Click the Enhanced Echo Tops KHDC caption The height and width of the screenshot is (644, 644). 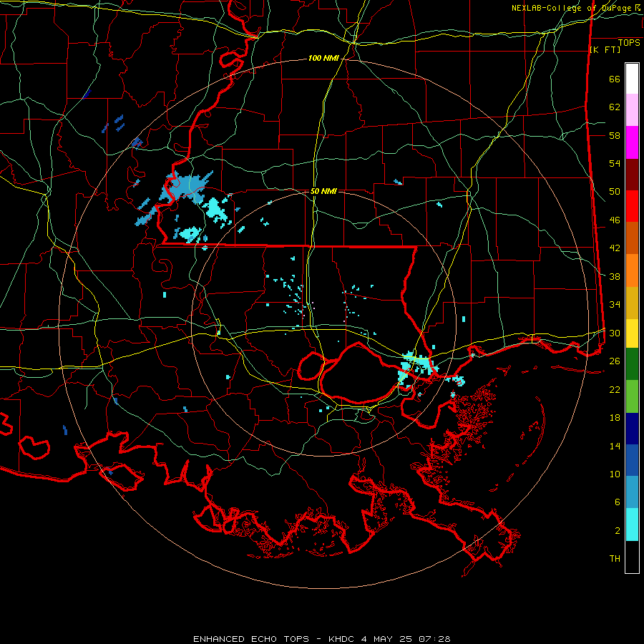click(321, 639)
